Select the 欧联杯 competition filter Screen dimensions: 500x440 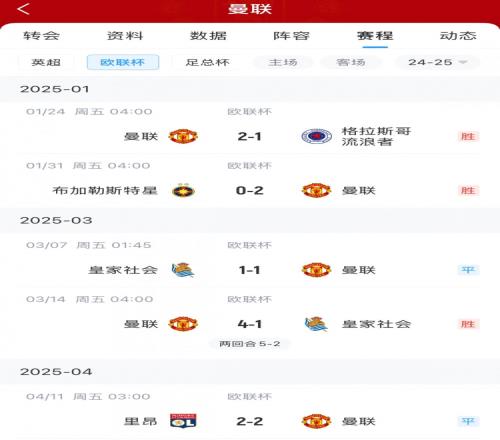tap(123, 62)
